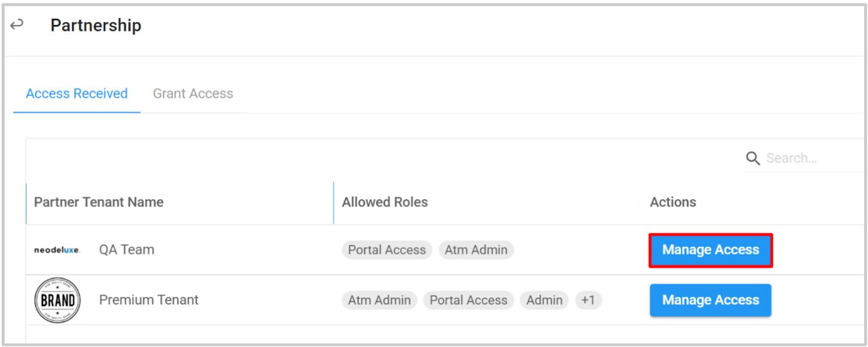Open the Grant Access tab

[x=193, y=93]
